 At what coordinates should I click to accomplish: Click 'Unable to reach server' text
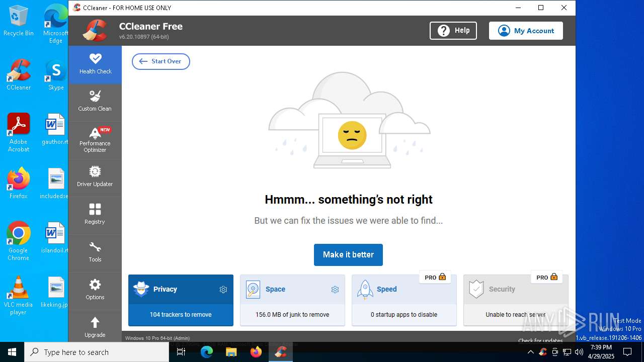point(516,315)
